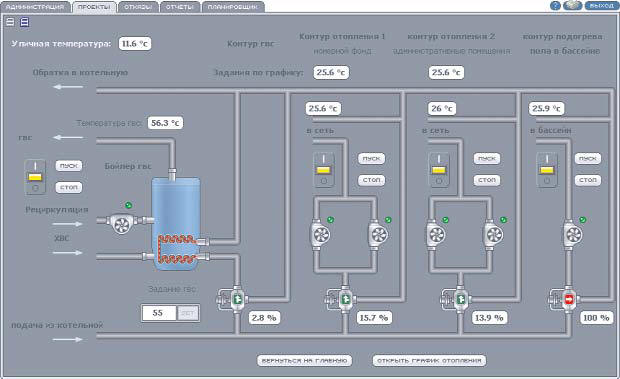Click the 26 °c supply reading
The height and width of the screenshot is (379, 620).
click(x=442, y=108)
